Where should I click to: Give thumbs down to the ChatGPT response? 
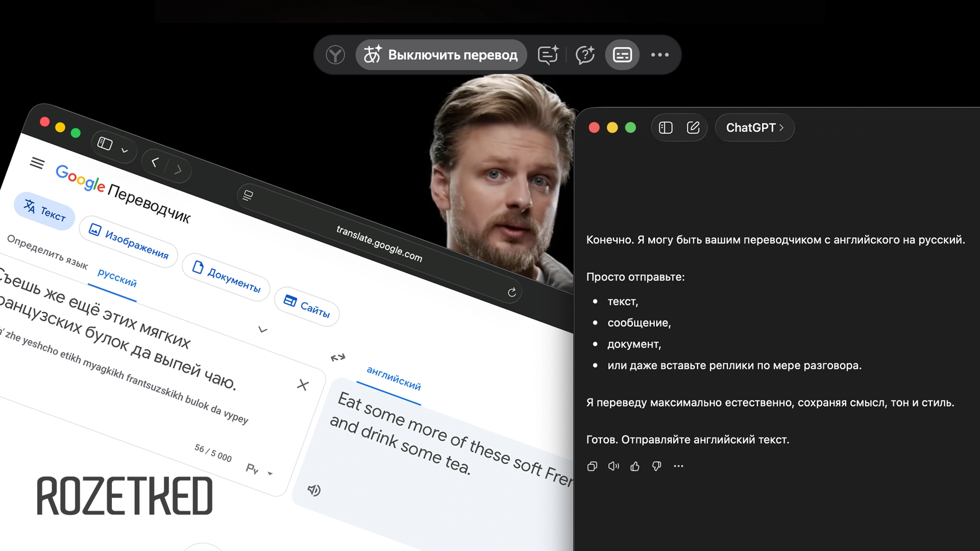656,466
